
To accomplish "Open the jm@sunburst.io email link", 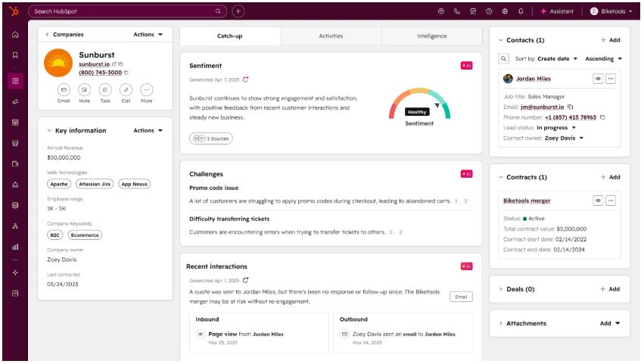I will [x=542, y=107].
